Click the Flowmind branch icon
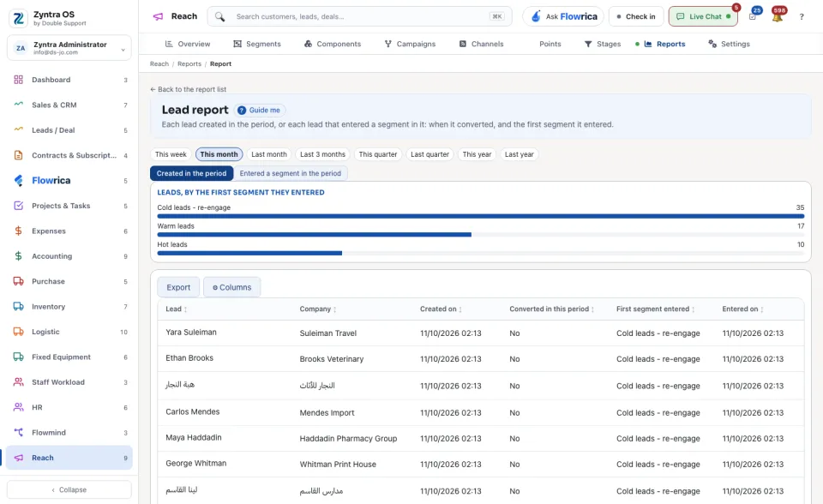Viewport: 823px width, 504px height. (18, 433)
